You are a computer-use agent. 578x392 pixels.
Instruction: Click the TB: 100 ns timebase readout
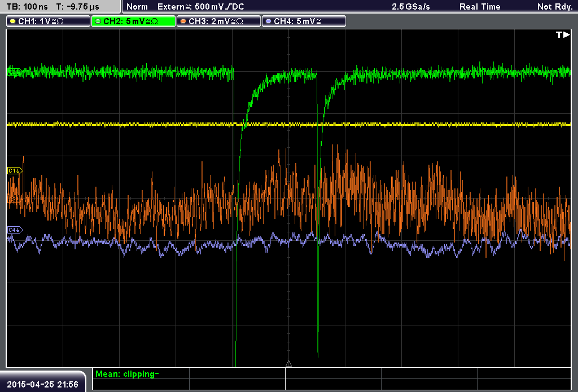point(27,7)
